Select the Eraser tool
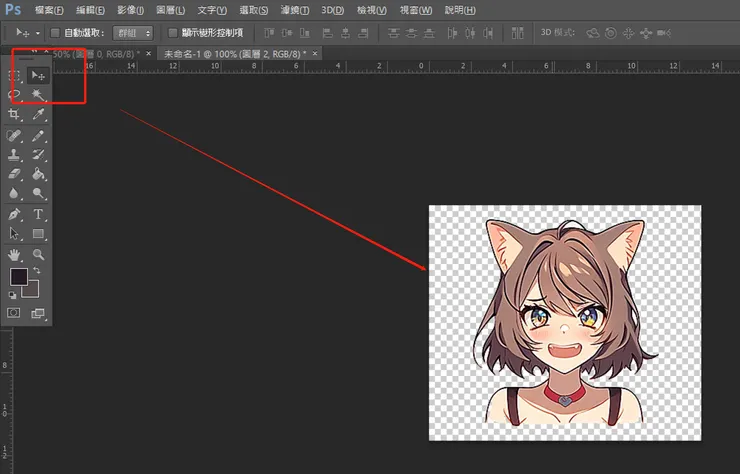 (14, 174)
